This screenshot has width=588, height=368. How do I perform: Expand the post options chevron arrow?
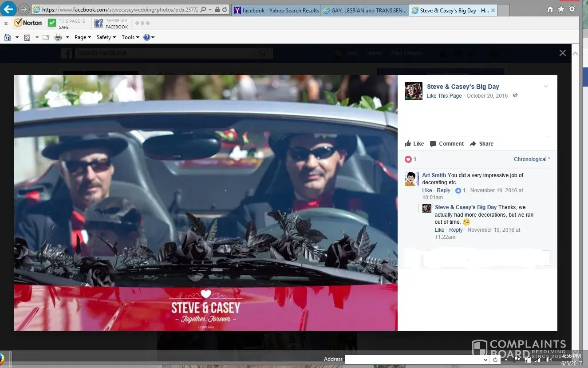pos(546,87)
